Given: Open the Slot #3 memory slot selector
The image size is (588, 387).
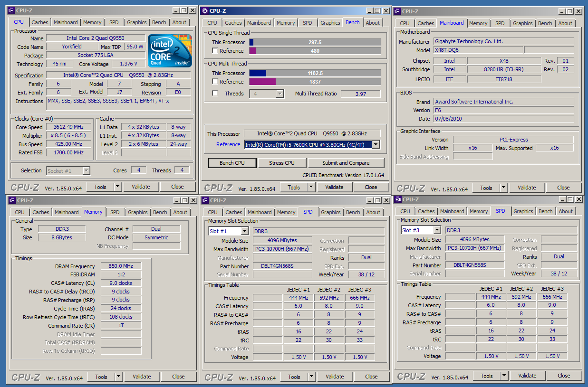Looking at the screenshot, I should click(437, 230).
